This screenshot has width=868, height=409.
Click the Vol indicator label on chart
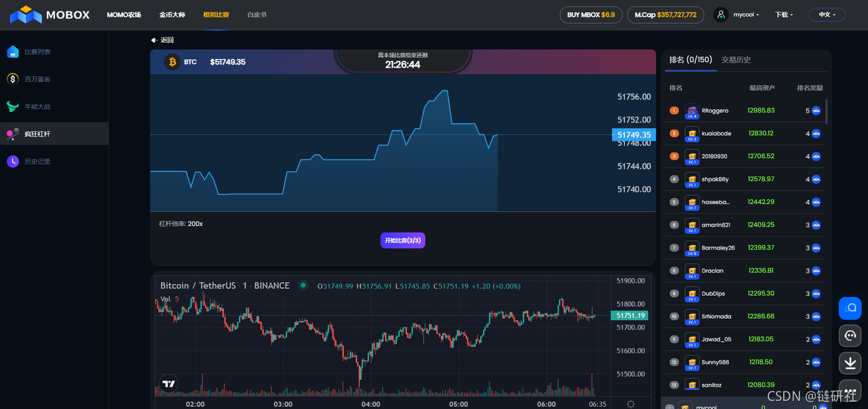coord(165,299)
